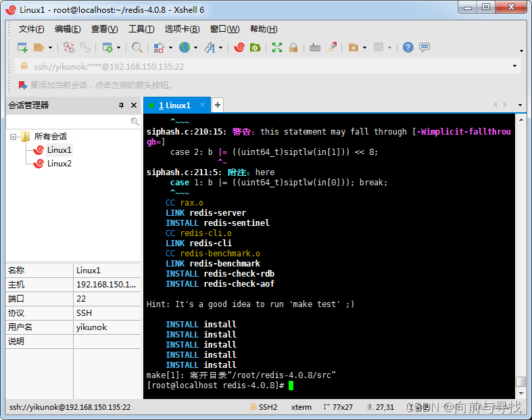Click the layout panes icon
This screenshot has width=532, height=420.
pos(379,47)
